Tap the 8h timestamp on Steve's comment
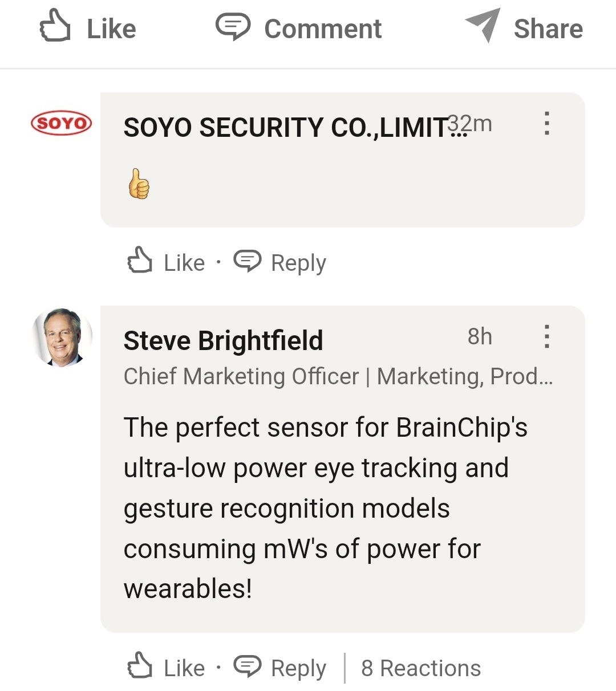Viewport: 616px width, 691px height. point(479,336)
